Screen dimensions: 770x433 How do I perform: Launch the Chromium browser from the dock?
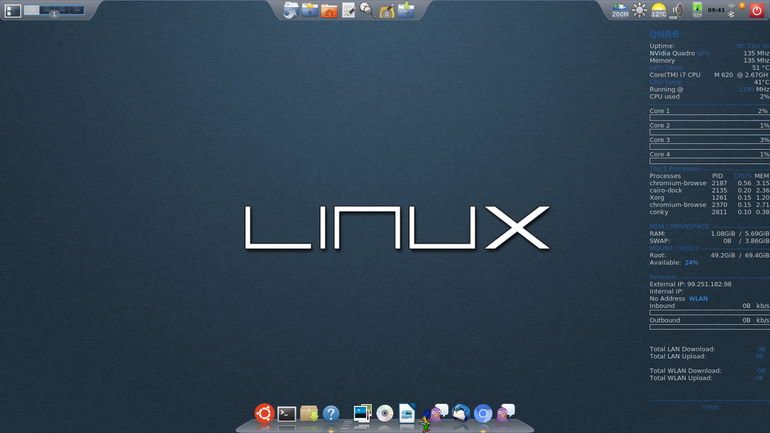coord(483,414)
